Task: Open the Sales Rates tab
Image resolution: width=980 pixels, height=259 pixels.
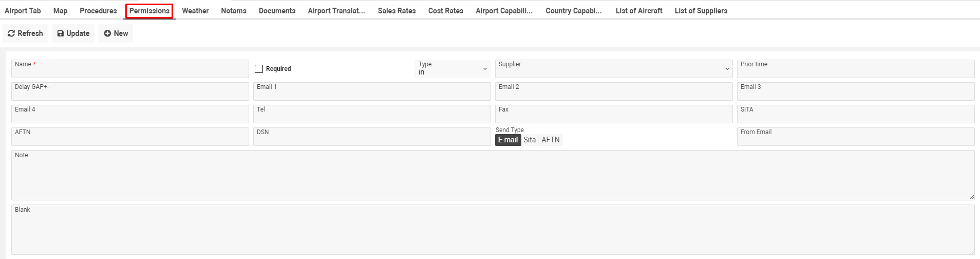Action: coord(397,11)
